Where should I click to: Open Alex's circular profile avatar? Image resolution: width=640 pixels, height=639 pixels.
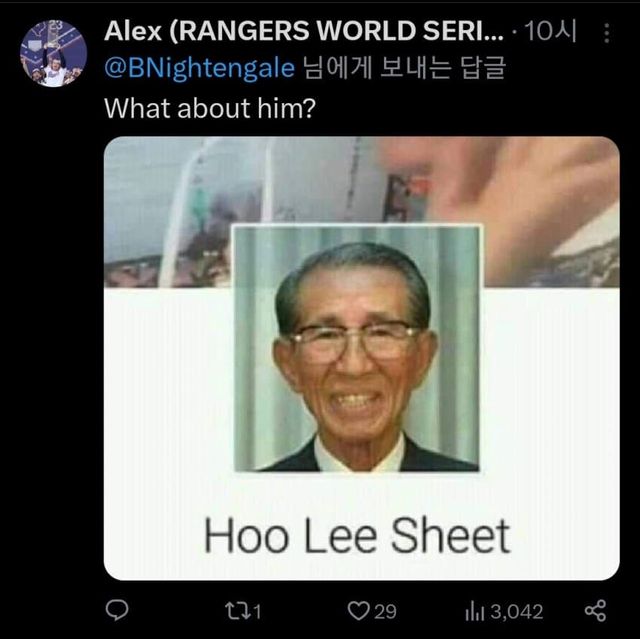point(53,53)
